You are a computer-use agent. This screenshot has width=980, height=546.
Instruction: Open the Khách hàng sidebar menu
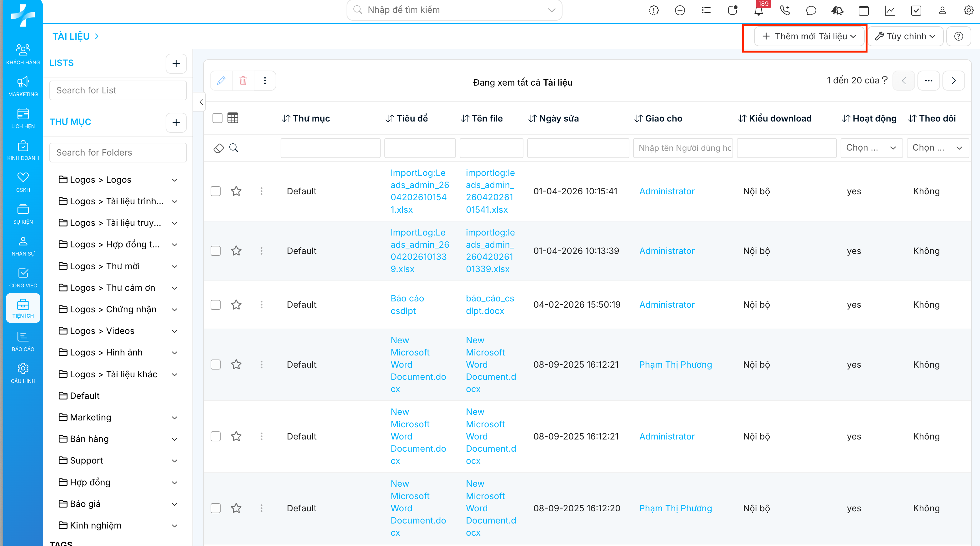pyautogui.click(x=23, y=54)
